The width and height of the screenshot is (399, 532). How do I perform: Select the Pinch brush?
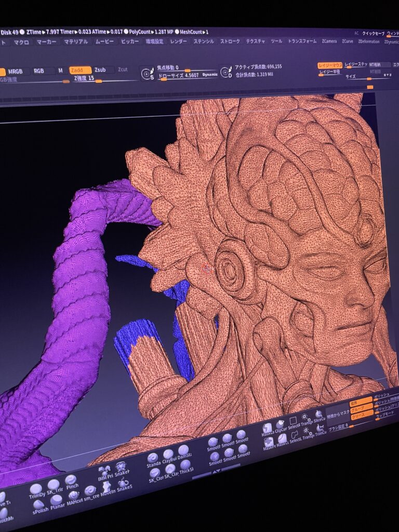coord(72,483)
